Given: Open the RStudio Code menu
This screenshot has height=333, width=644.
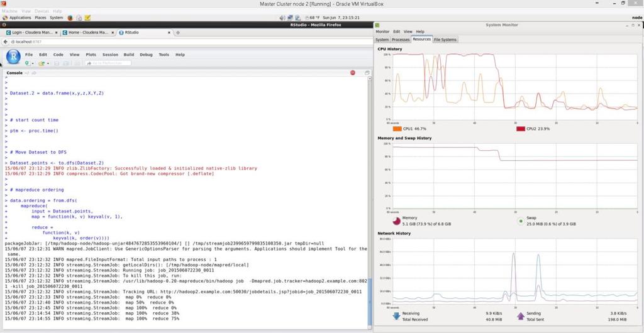Looking at the screenshot, I should pos(58,55).
